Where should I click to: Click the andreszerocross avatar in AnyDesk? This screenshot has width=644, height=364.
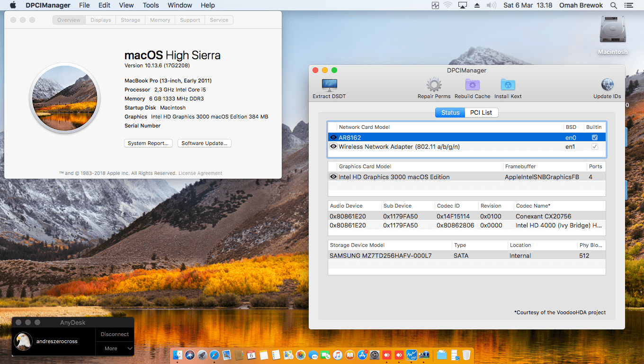(23, 341)
